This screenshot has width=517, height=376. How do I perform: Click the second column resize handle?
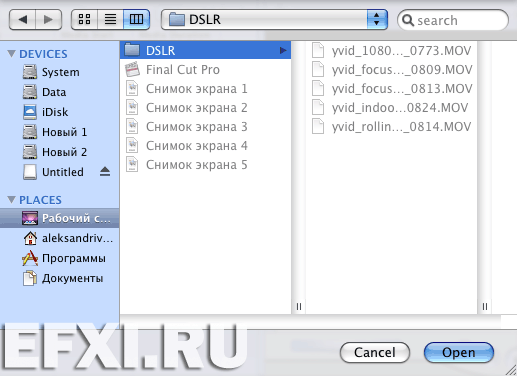tap(485, 306)
